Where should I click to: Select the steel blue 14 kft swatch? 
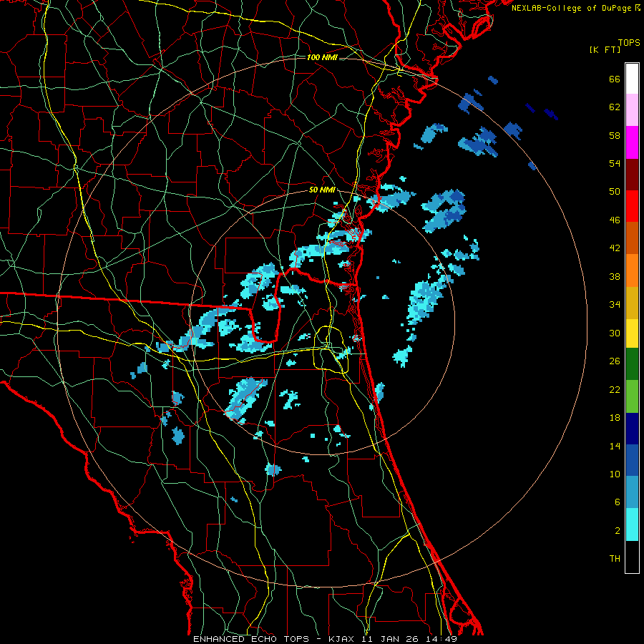tap(632, 492)
